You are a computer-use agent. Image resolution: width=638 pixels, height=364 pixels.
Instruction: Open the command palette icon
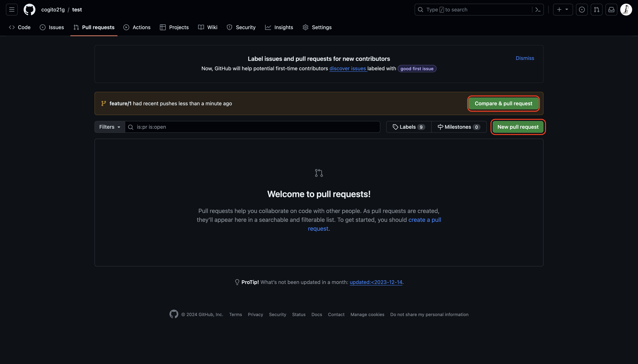tap(538, 10)
